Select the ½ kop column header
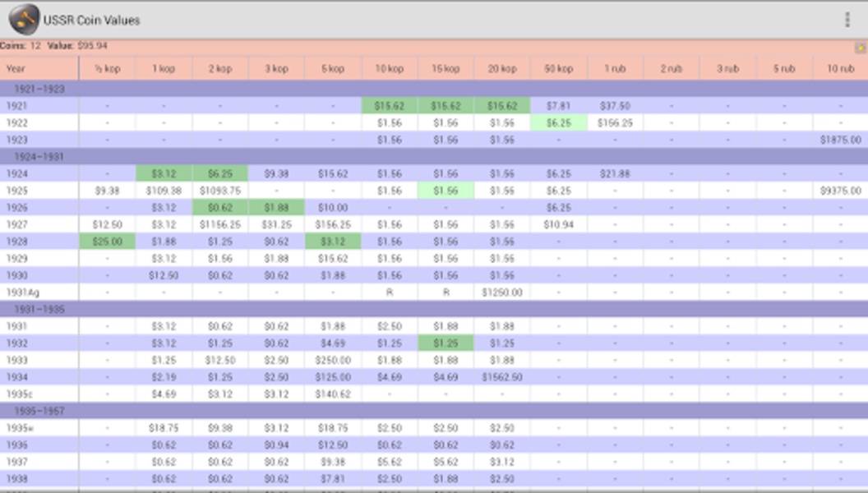 pos(108,69)
